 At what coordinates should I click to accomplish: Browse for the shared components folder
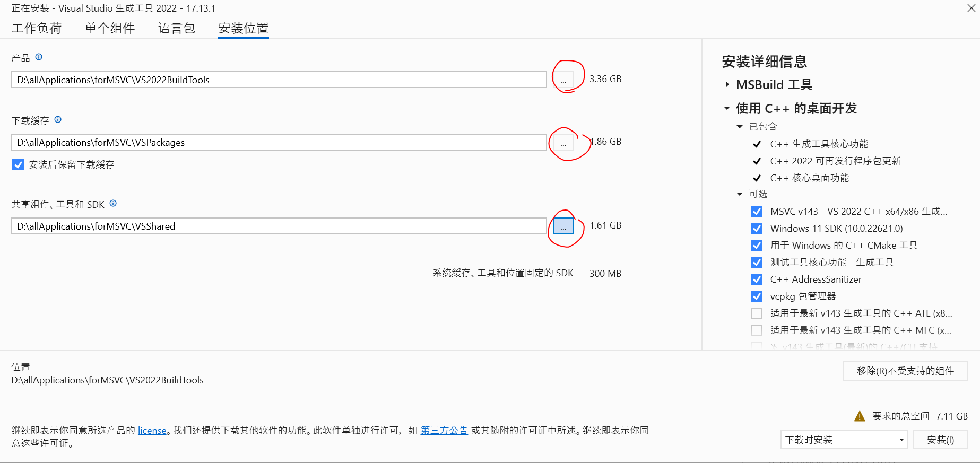point(563,226)
